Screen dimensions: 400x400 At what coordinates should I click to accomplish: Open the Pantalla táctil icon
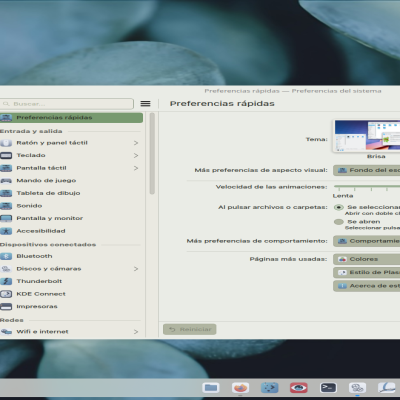pyautogui.click(x=6, y=168)
